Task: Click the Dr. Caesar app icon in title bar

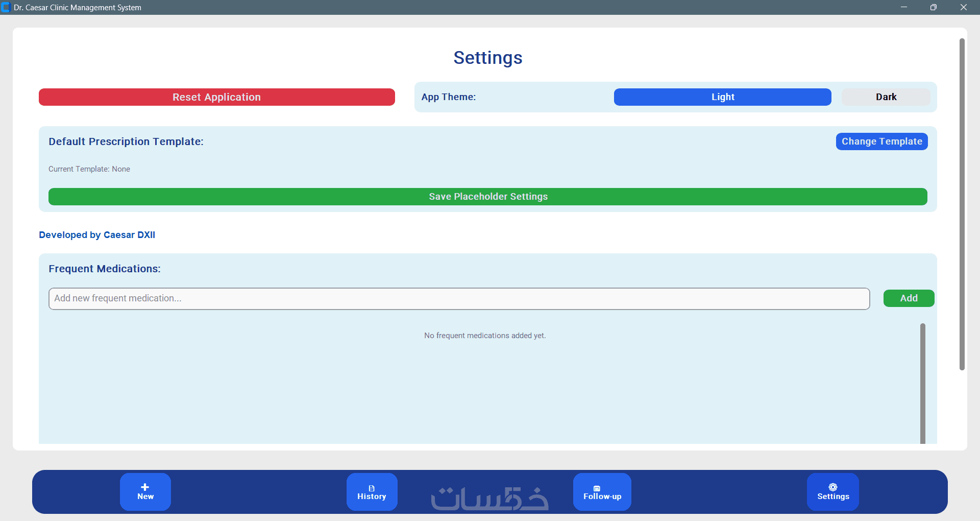Action: tap(6, 7)
